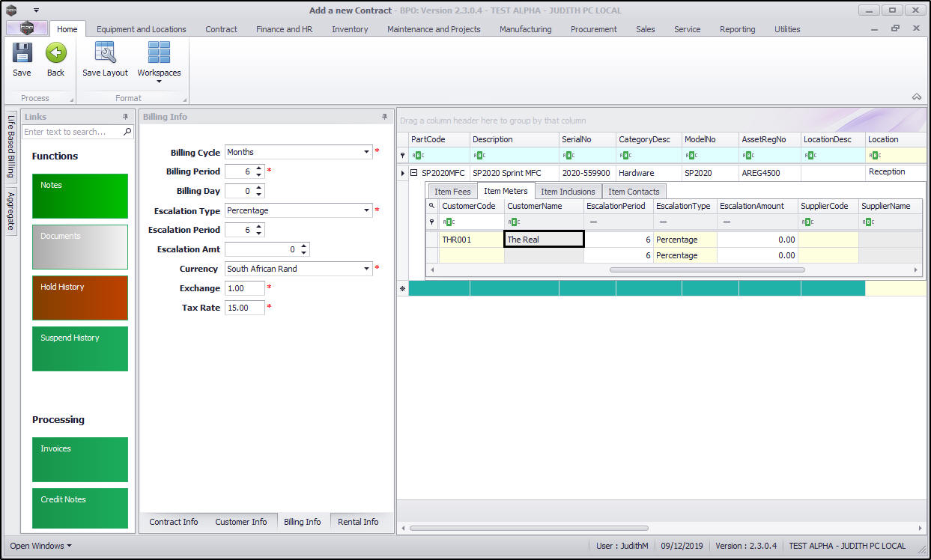Viewport: 931px width, 560px height.
Task: Open the Billing Cycle dropdown
Action: [367, 152]
